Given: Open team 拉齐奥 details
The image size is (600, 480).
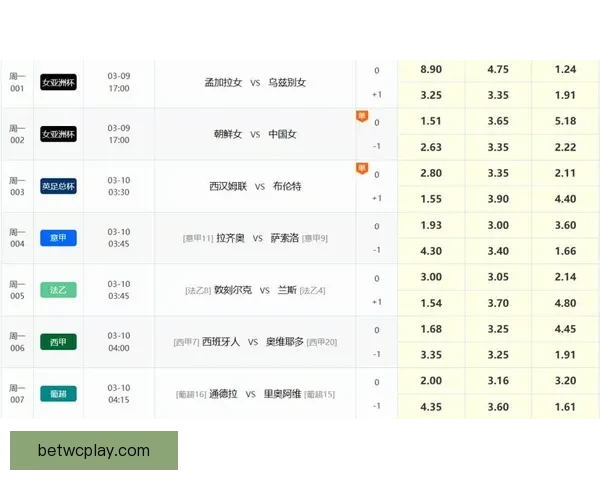Looking at the screenshot, I should pyautogui.click(x=230, y=238).
